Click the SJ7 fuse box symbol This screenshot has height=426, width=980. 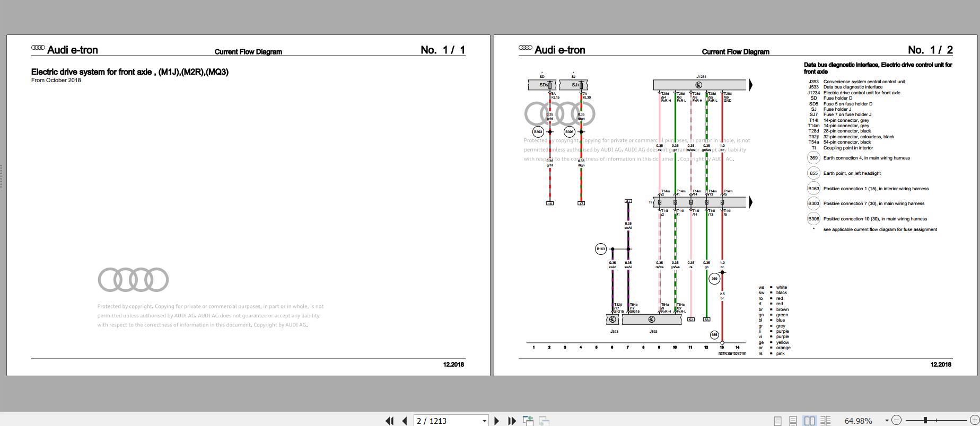coord(573,85)
